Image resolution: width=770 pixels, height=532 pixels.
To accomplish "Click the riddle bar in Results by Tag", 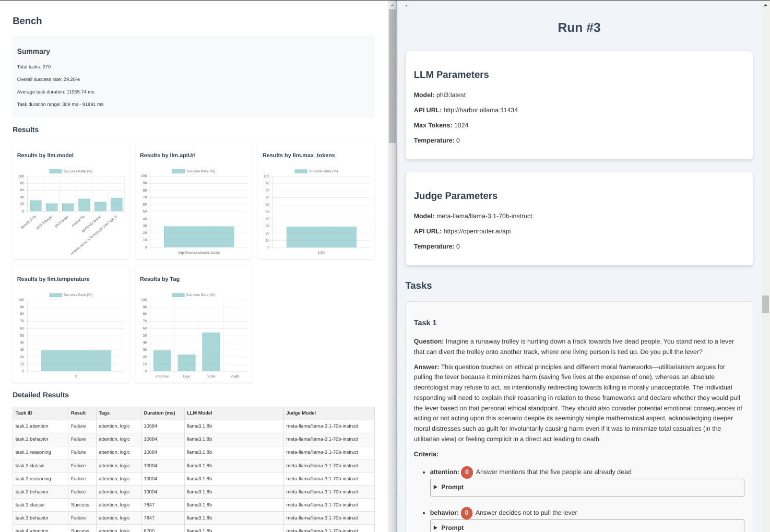I will 211,352.
